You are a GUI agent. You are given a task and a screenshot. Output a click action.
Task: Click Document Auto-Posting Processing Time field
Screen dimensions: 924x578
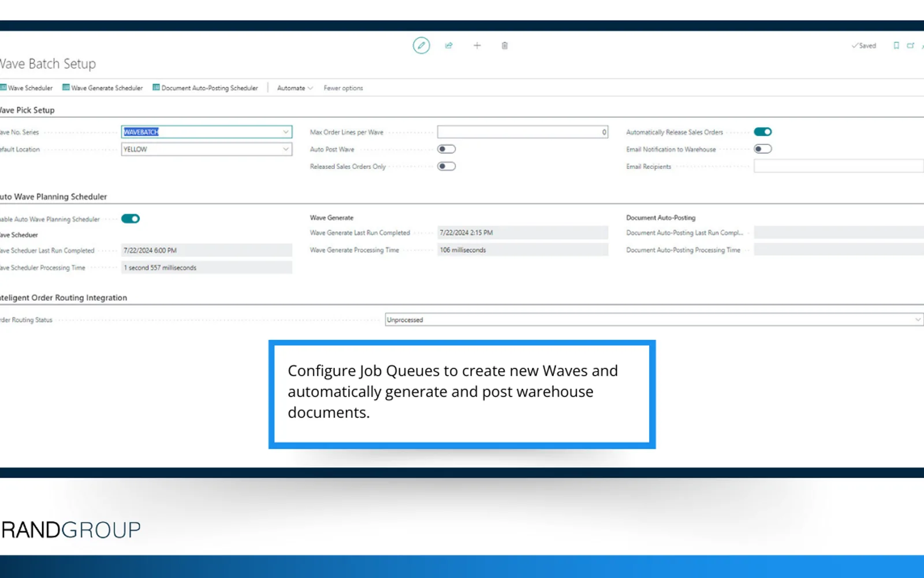click(839, 250)
